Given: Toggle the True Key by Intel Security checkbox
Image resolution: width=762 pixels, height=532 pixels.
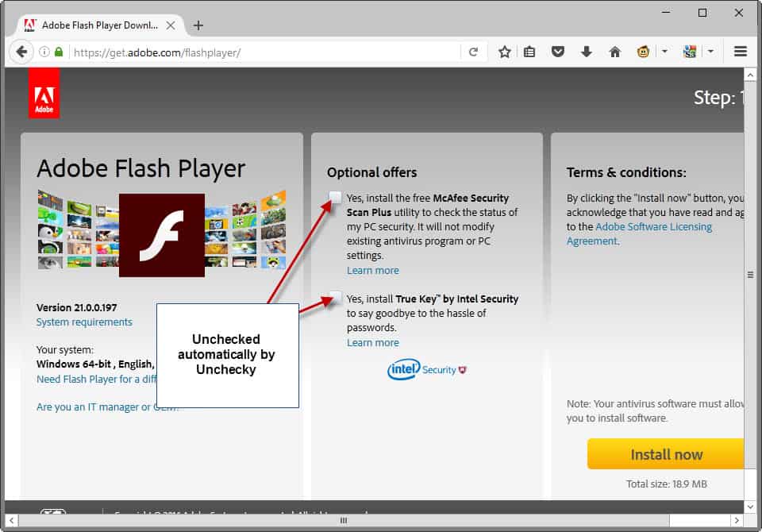Looking at the screenshot, I should pos(336,299).
